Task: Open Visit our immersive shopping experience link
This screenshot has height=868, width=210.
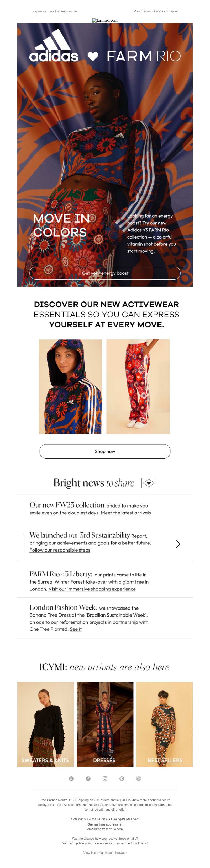Action: [92, 589]
